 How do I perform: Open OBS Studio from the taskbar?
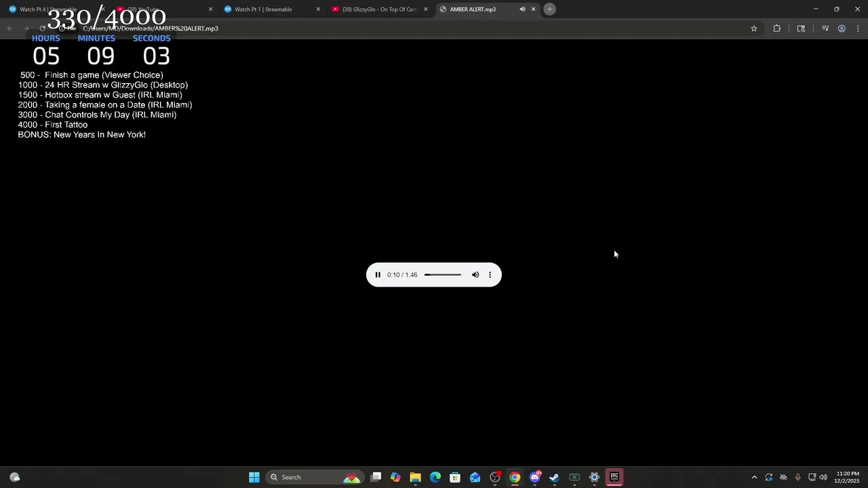[495, 477]
